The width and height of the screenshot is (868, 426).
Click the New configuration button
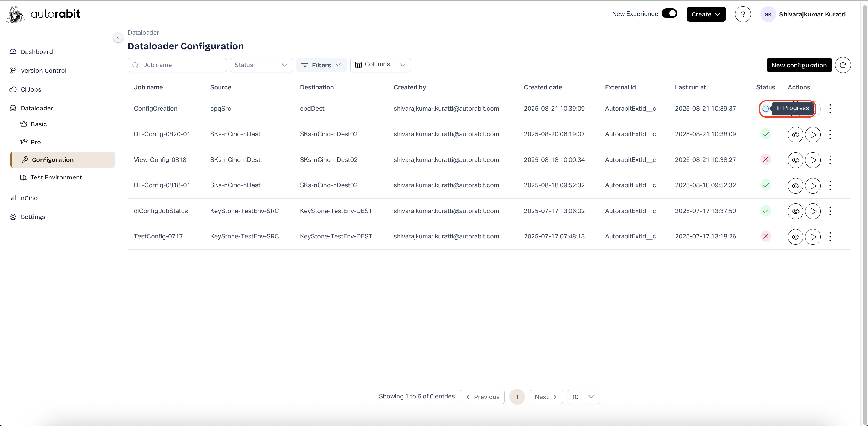tap(799, 65)
